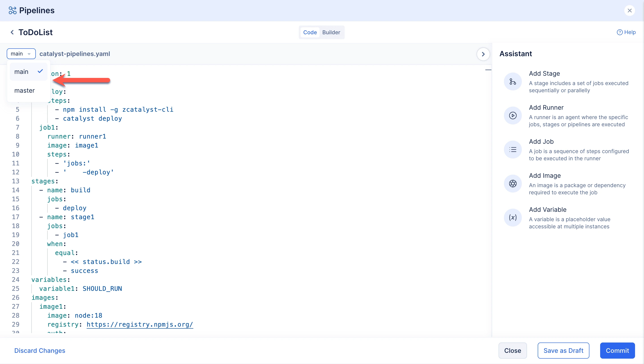
Task: Click the Add Stage branch icon
Action: click(512, 81)
